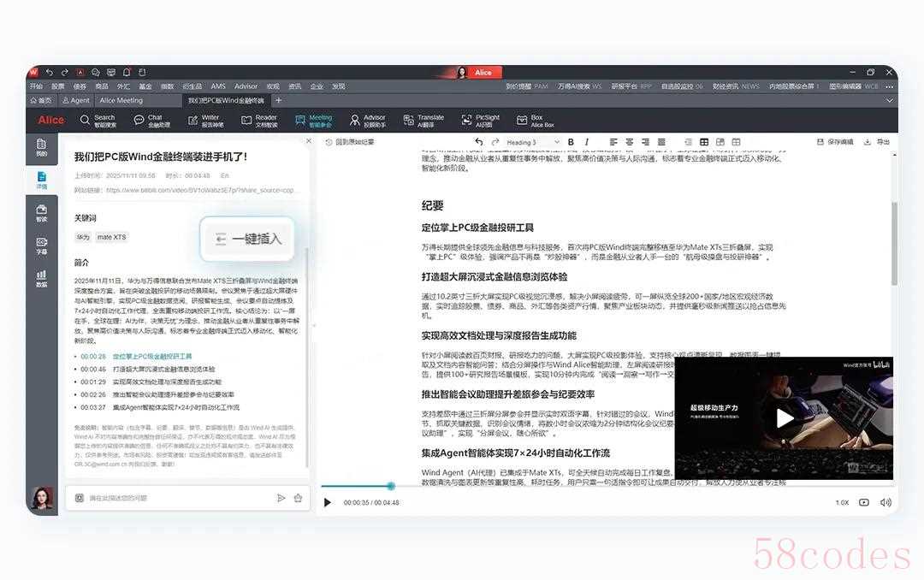Screen dimensions: 924x580
Task: Click the video progress slider handle
Action: pyautogui.click(x=391, y=486)
